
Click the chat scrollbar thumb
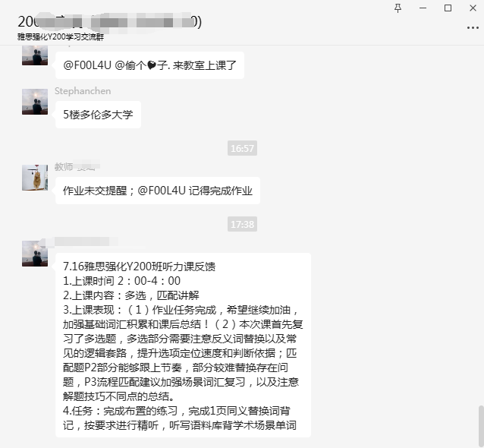click(x=481, y=427)
